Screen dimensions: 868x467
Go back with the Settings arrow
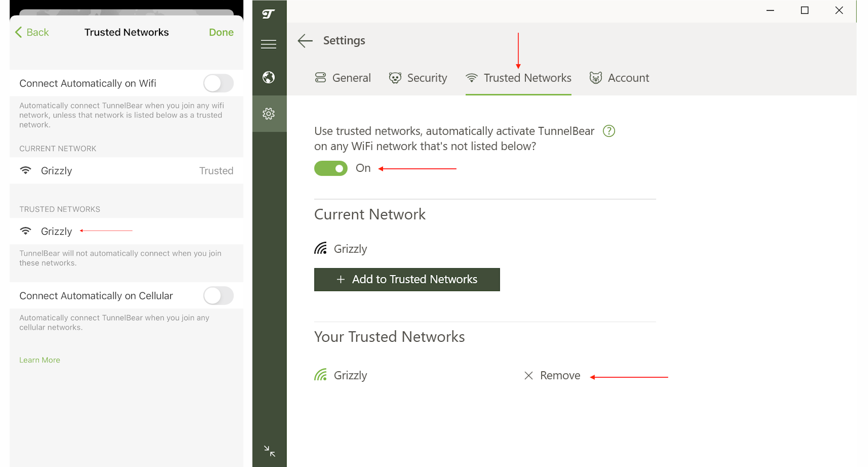[x=305, y=41]
